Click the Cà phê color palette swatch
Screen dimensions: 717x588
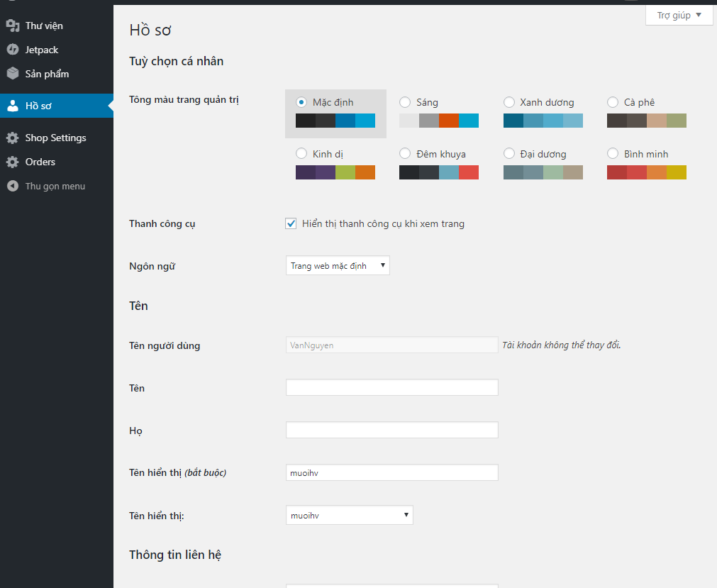tap(646, 121)
